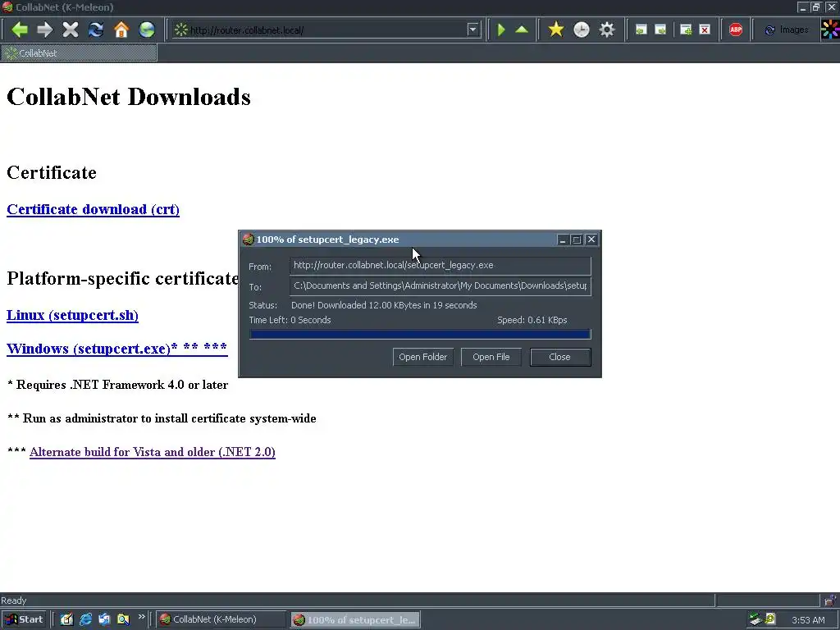
Task: Open bookmarks with the yellow star icon
Action: tap(556, 30)
